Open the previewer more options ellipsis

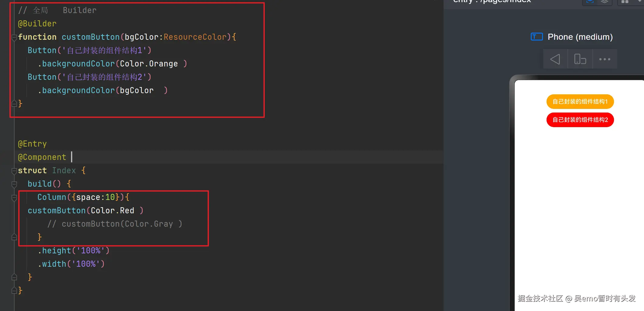click(605, 59)
